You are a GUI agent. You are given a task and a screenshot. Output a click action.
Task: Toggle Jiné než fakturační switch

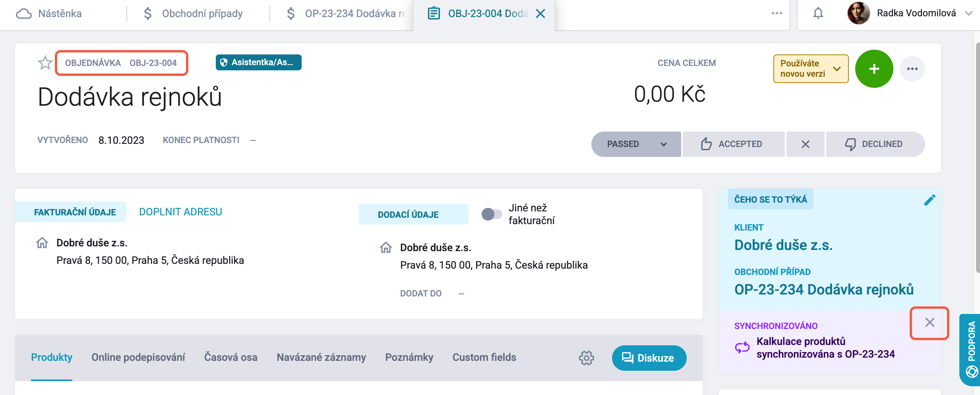492,214
